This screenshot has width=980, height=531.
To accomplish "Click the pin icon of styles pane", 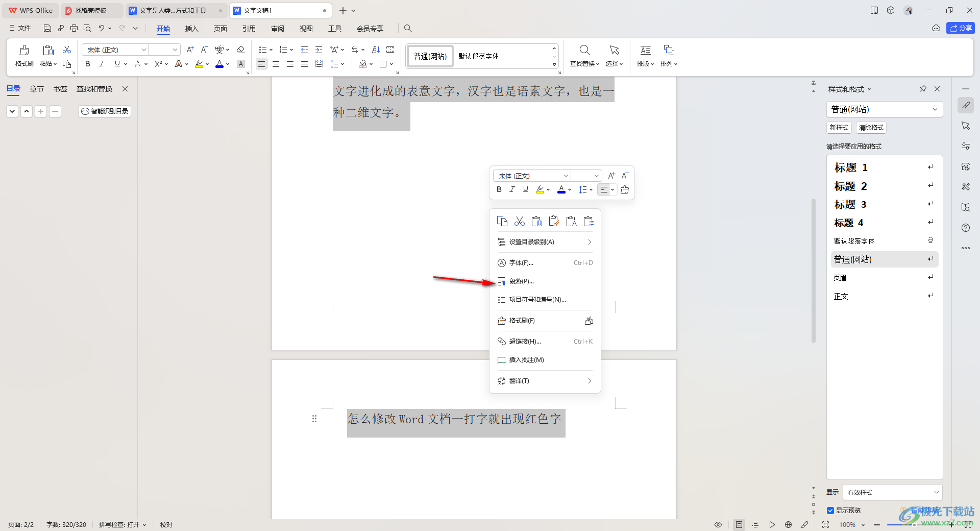I will coord(923,89).
